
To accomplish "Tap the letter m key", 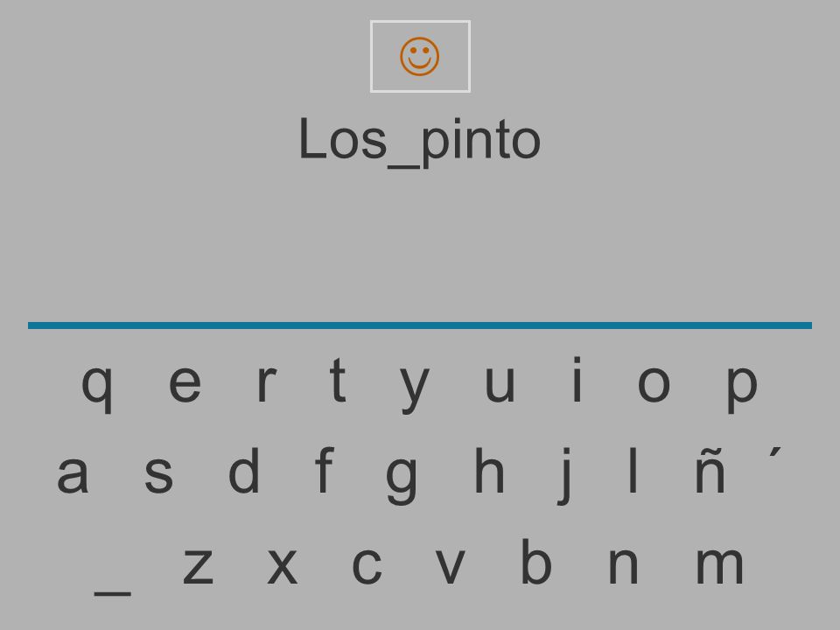I will 719,564.
